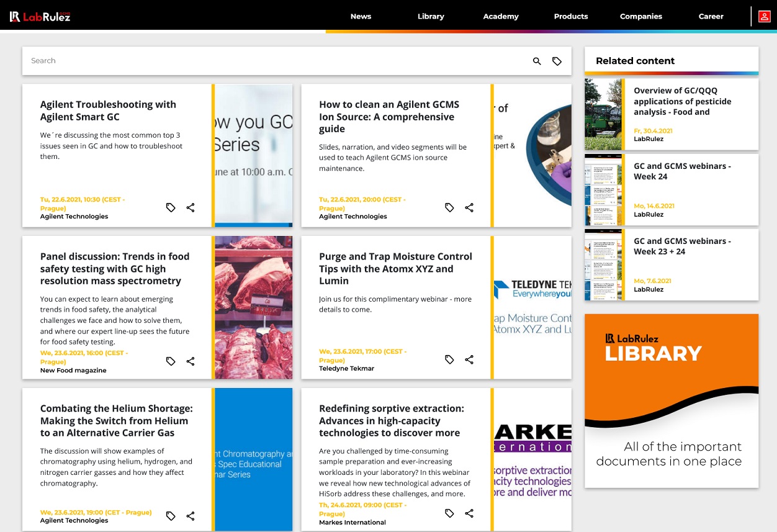Open the Library menu
Screen dimensions: 777x532
431,17
